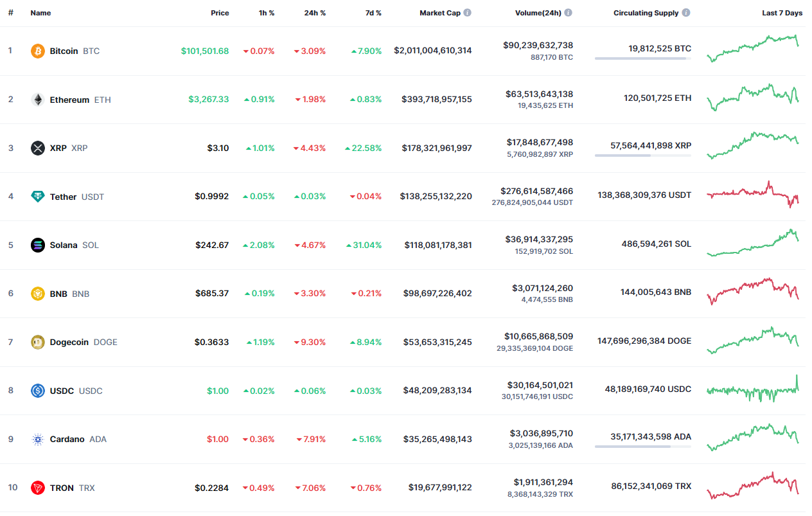
Task: Open Cardano's 7-day sparkline chart
Action: 753,437
